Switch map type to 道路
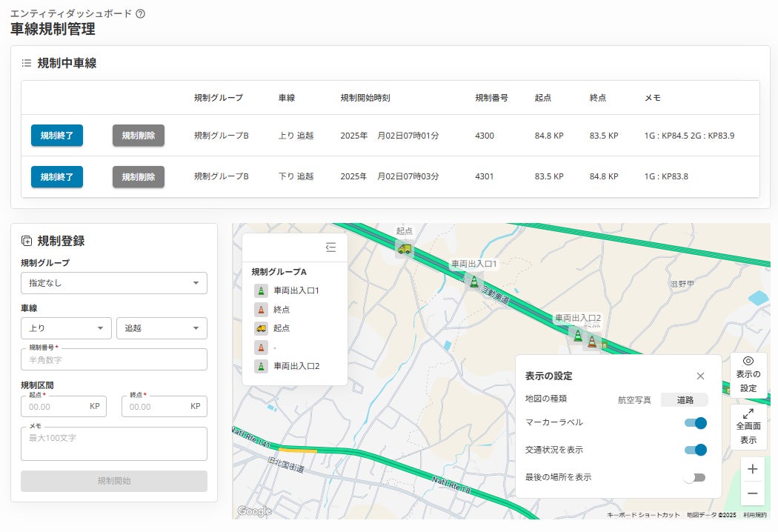Screen dimensions: 778x532 (x=685, y=400)
